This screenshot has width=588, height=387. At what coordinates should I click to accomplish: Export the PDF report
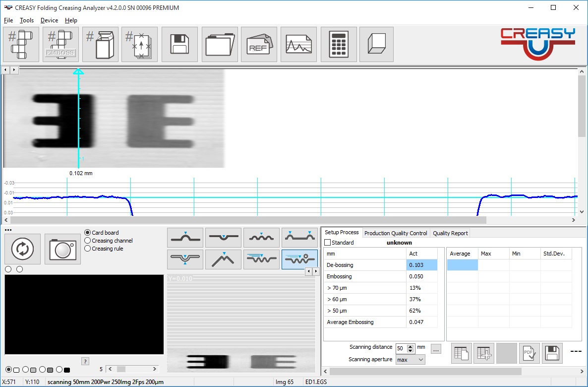(529, 353)
